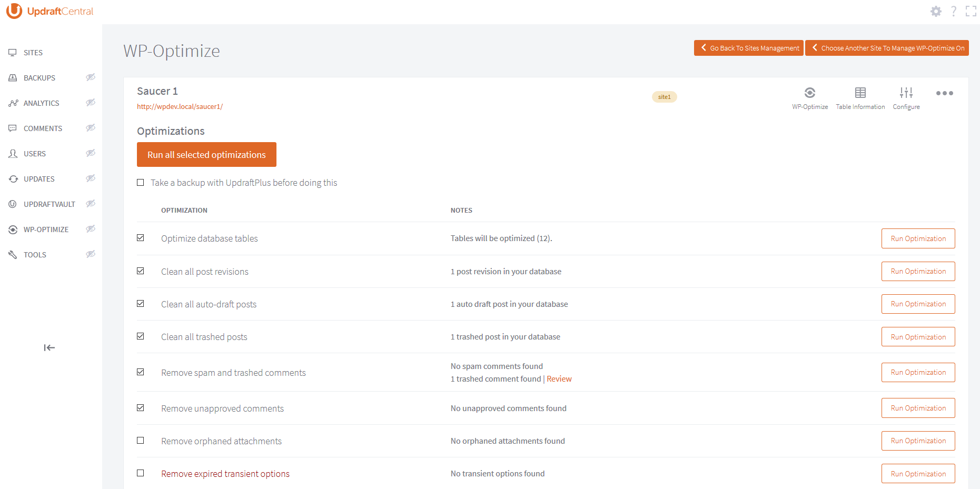The image size is (980, 489).
Task: Uncheck Remove spam and trashed comments checkbox
Action: click(x=141, y=372)
